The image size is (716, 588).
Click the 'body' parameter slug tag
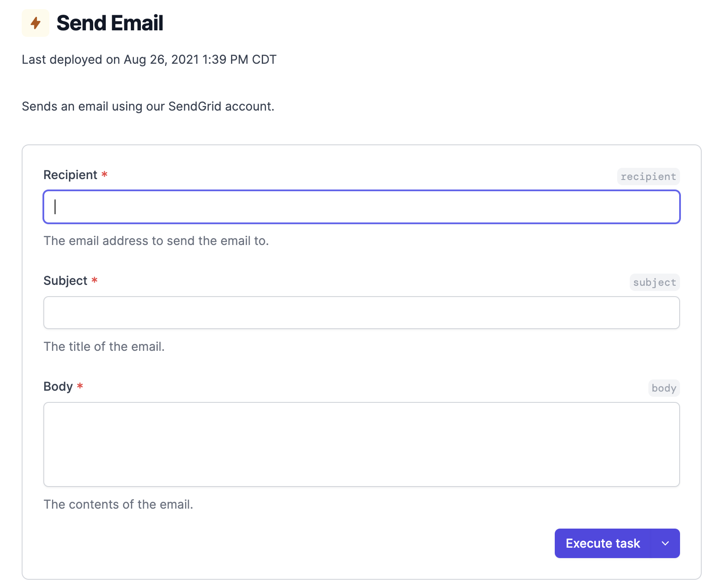click(x=664, y=388)
